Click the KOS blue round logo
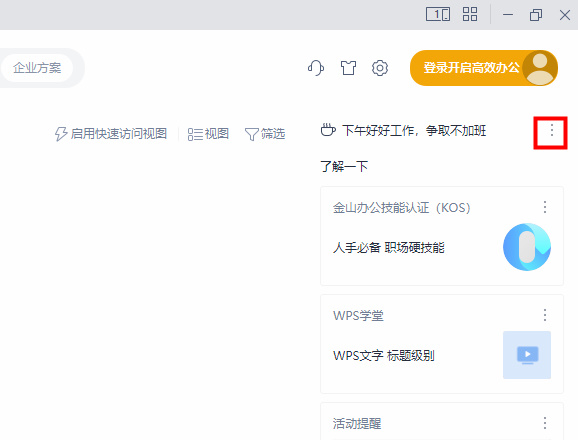The image size is (578, 440). (x=527, y=247)
